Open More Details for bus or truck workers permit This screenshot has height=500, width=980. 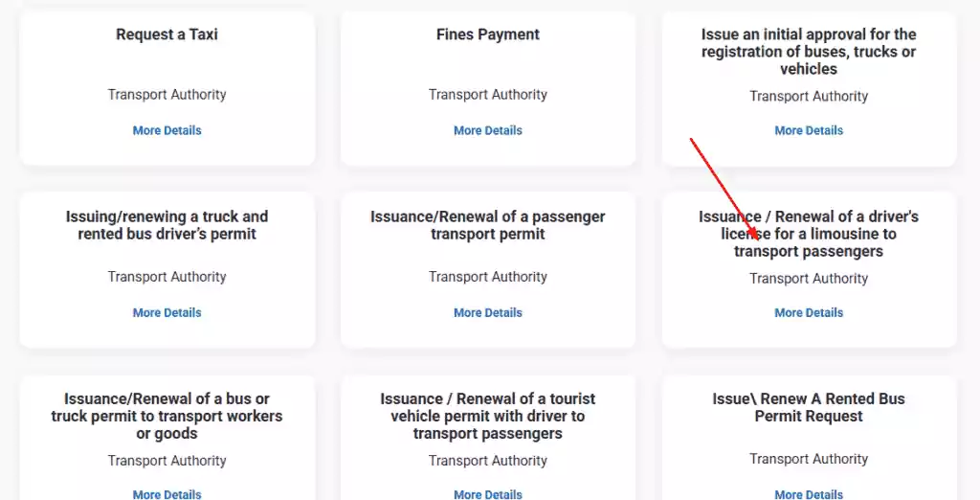[x=167, y=493]
